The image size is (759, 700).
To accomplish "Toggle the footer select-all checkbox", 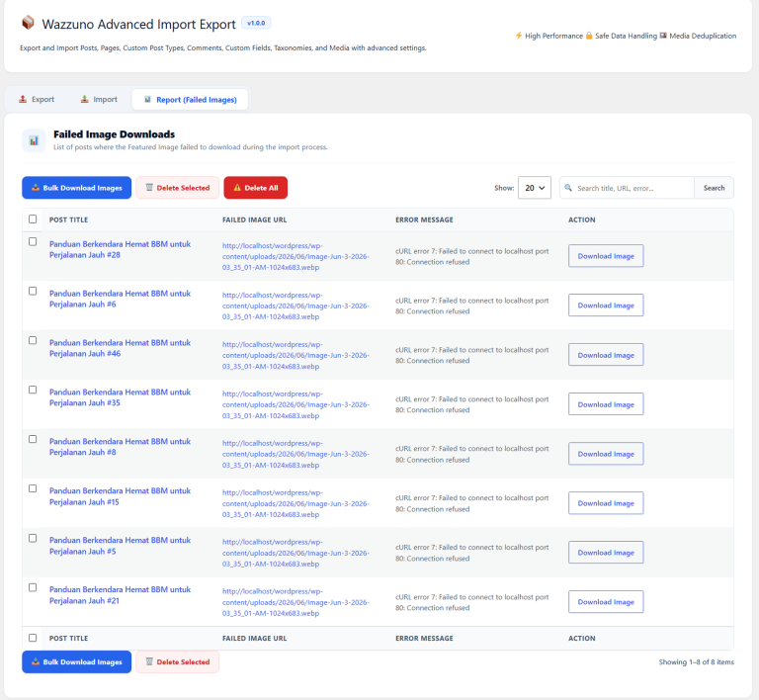I will pyautogui.click(x=33, y=638).
